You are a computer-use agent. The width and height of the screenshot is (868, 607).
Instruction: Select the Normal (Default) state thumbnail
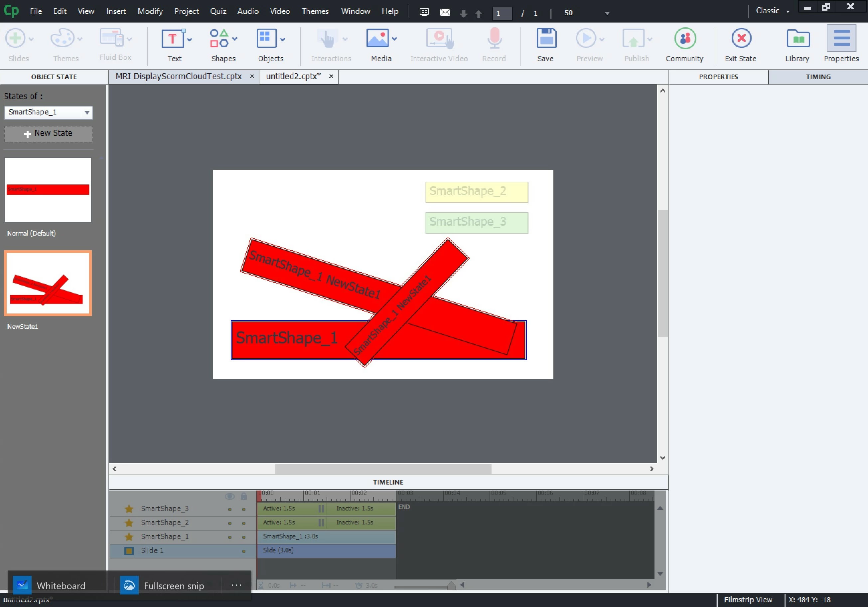pos(48,190)
